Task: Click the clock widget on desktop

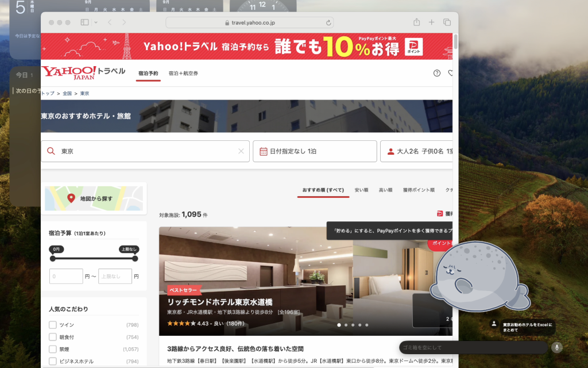Action: pyautogui.click(x=263, y=6)
